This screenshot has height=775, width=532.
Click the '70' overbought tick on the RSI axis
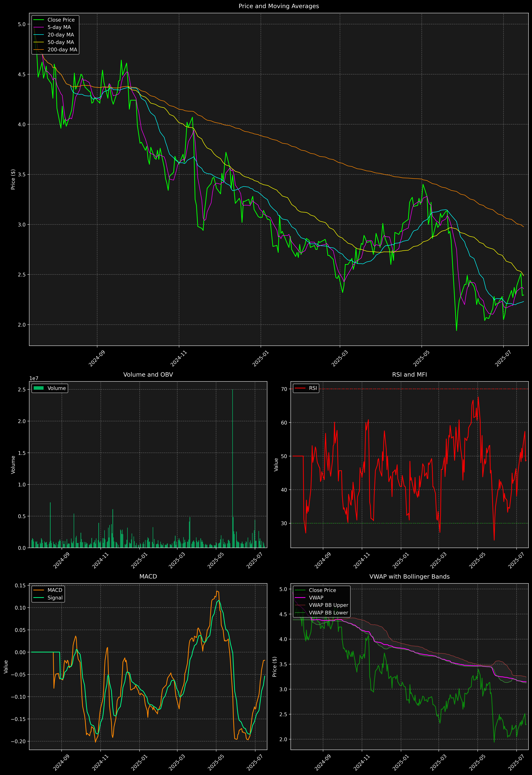point(284,389)
